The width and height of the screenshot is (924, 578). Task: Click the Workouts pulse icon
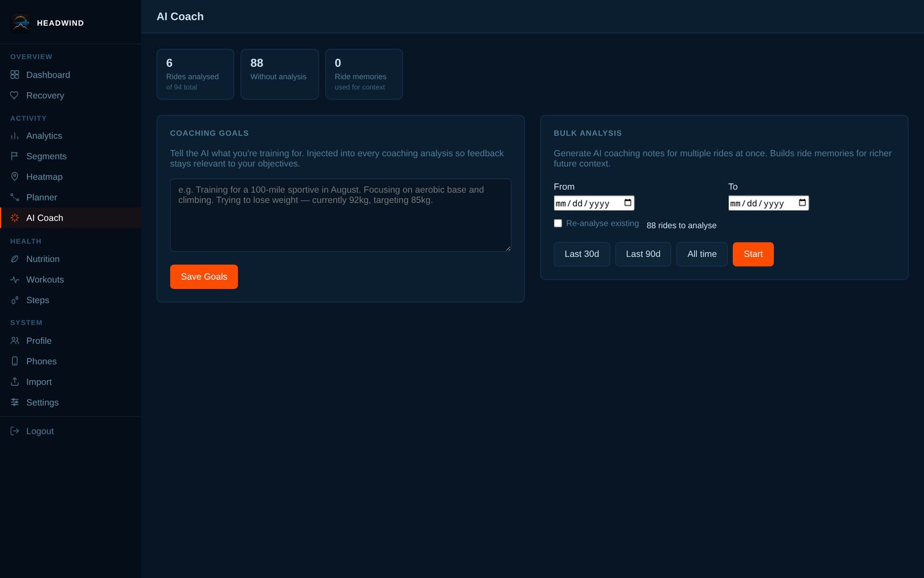(15, 280)
